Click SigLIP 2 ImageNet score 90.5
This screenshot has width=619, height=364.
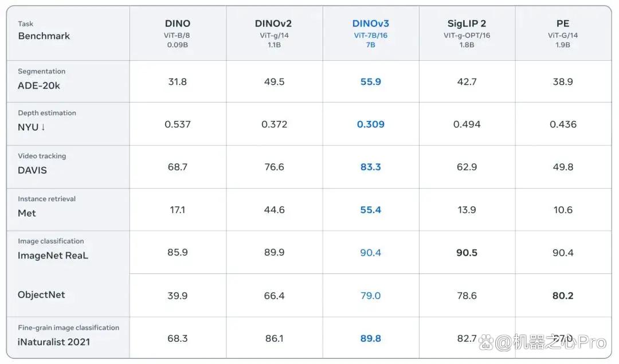467,253
